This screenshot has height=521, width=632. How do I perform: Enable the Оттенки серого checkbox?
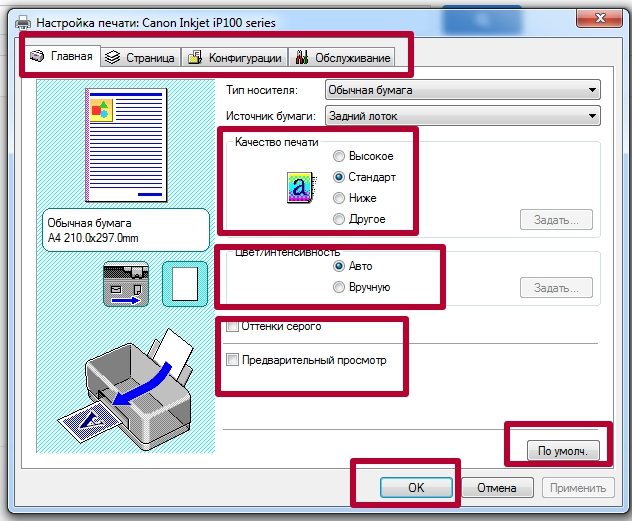pyautogui.click(x=233, y=326)
